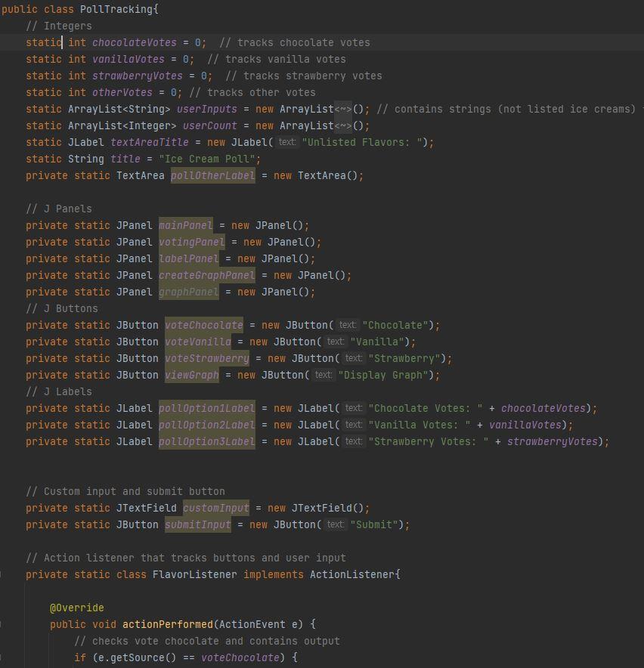Click the gutter marker beside the FlavorListener class
Image resolution: width=644 pixels, height=668 pixels.
coord(4,574)
